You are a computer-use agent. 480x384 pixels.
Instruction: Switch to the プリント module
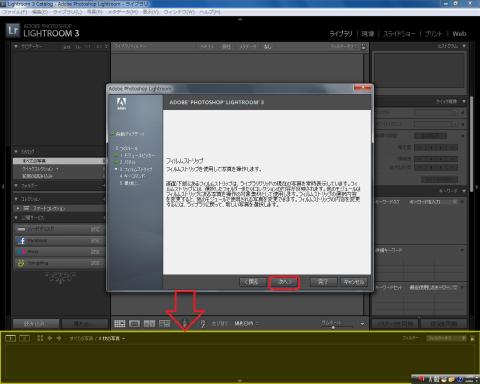pyautogui.click(x=433, y=34)
